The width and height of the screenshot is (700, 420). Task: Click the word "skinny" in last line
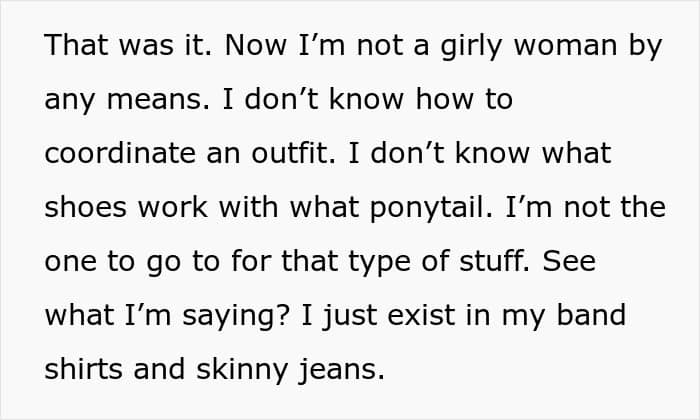pos(242,370)
